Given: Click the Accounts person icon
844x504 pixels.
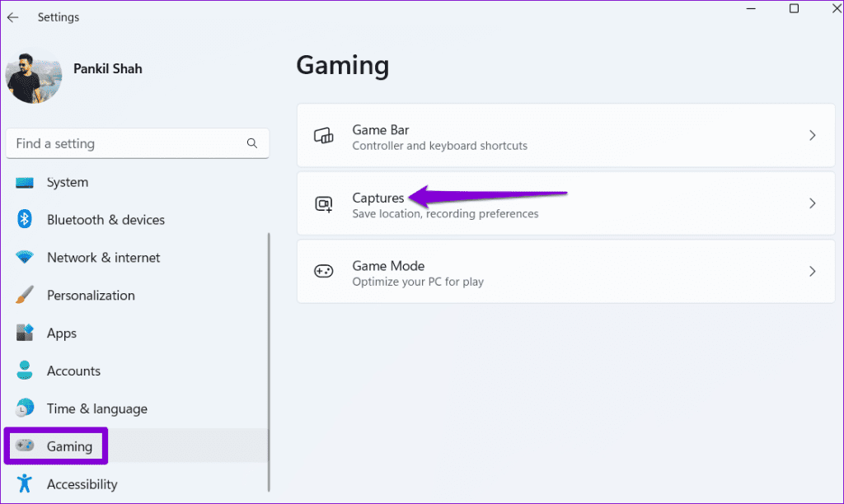Looking at the screenshot, I should coord(25,371).
